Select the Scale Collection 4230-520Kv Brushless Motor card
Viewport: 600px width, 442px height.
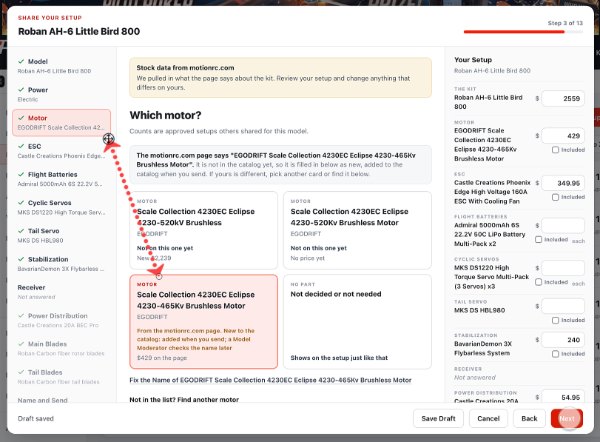357,230
